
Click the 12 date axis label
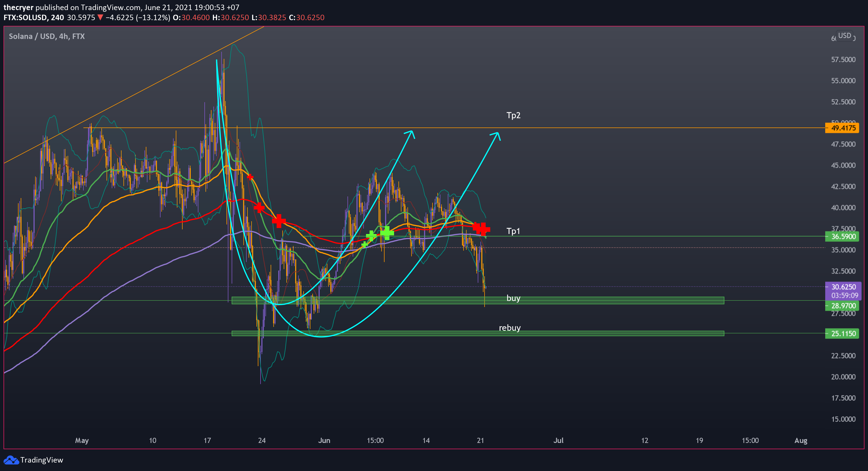[x=645, y=441]
